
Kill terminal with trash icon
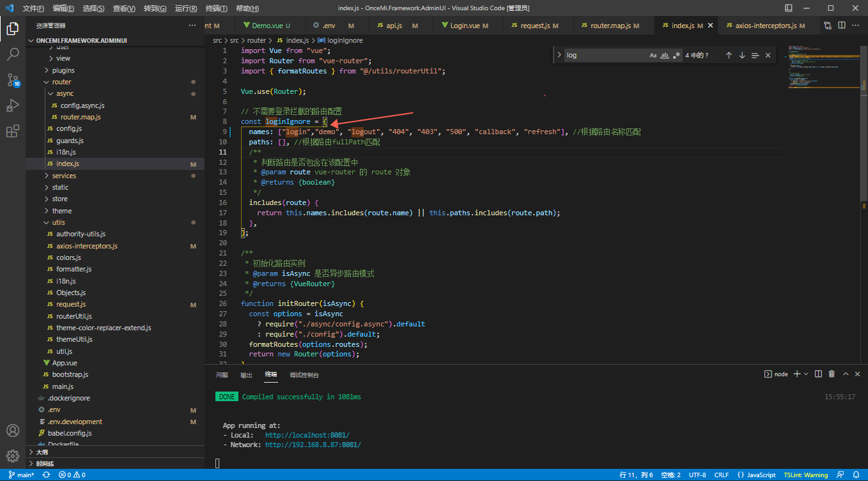[x=832, y=374]
